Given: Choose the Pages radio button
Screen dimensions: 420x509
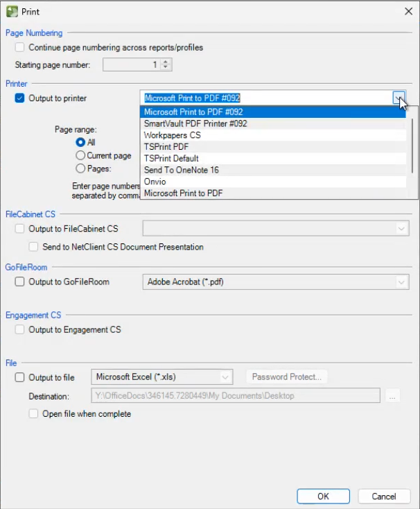Looking at the screenshot, I should pyautogui.click(x=80, y=169).
